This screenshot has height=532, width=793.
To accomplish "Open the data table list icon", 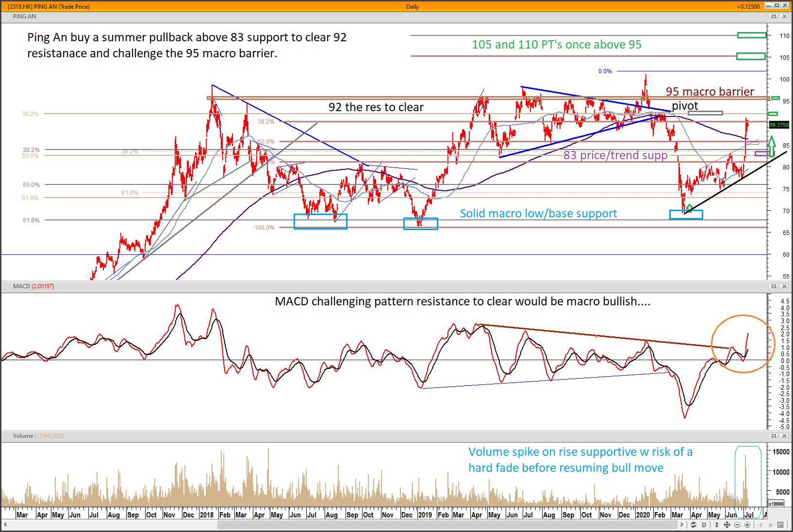I will tap(780, 525).
